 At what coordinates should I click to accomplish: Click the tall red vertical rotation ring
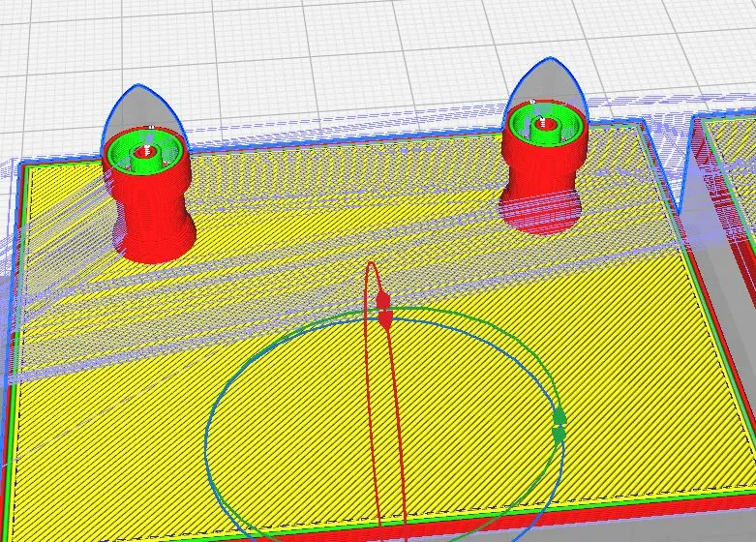pyautogui.click(x=368, y=406)
